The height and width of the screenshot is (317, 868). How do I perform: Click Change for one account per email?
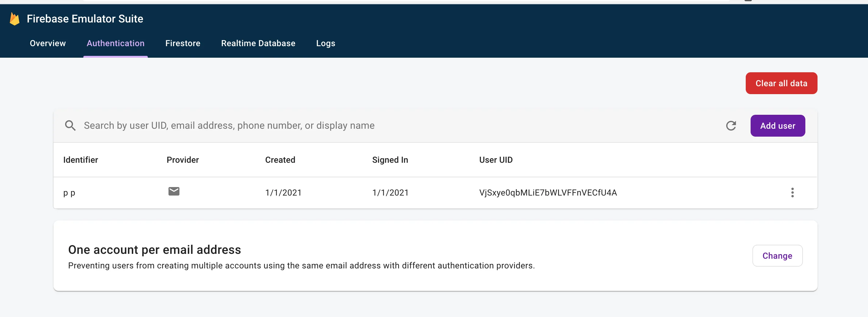pos(777,256)
